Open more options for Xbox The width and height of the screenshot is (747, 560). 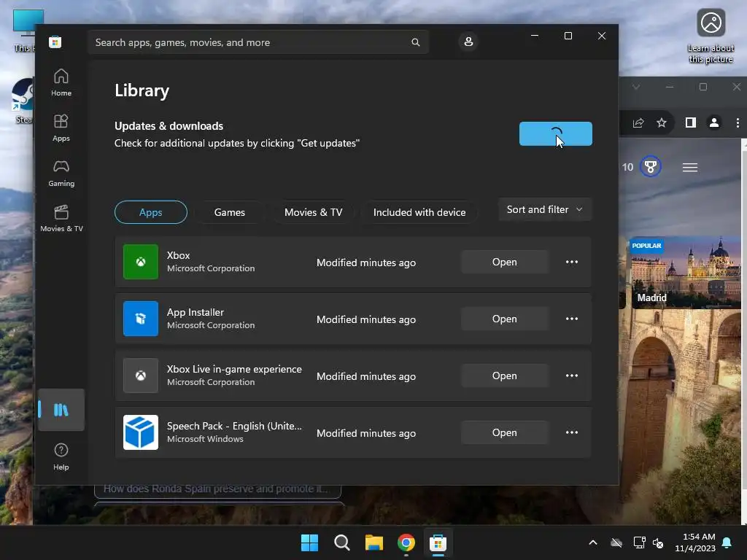(572, 262)
